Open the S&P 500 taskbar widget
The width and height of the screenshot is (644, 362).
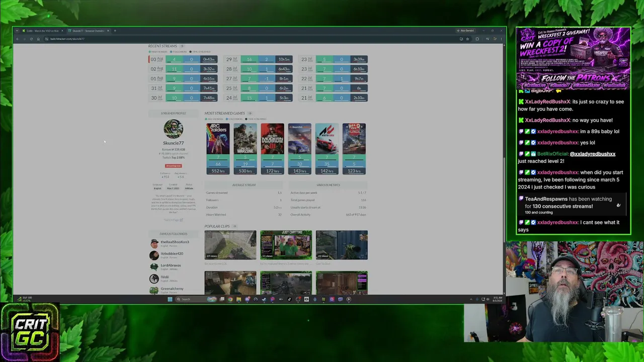(24, 299)
